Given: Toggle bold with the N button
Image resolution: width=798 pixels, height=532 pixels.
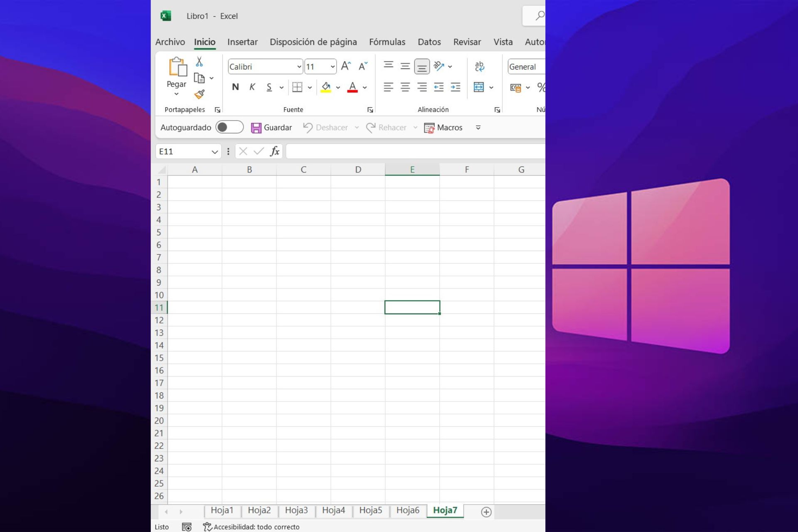Looking at the screenshot, I should point(235,87).
